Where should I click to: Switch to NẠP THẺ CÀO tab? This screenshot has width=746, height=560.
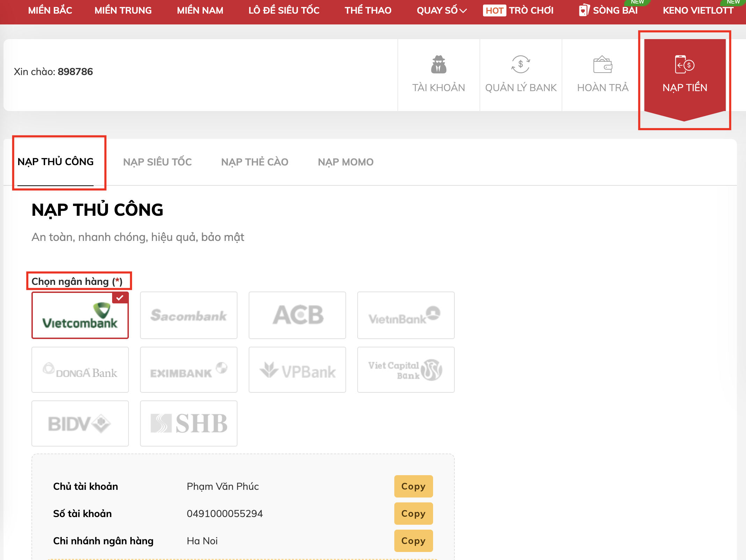click(255, 162)
